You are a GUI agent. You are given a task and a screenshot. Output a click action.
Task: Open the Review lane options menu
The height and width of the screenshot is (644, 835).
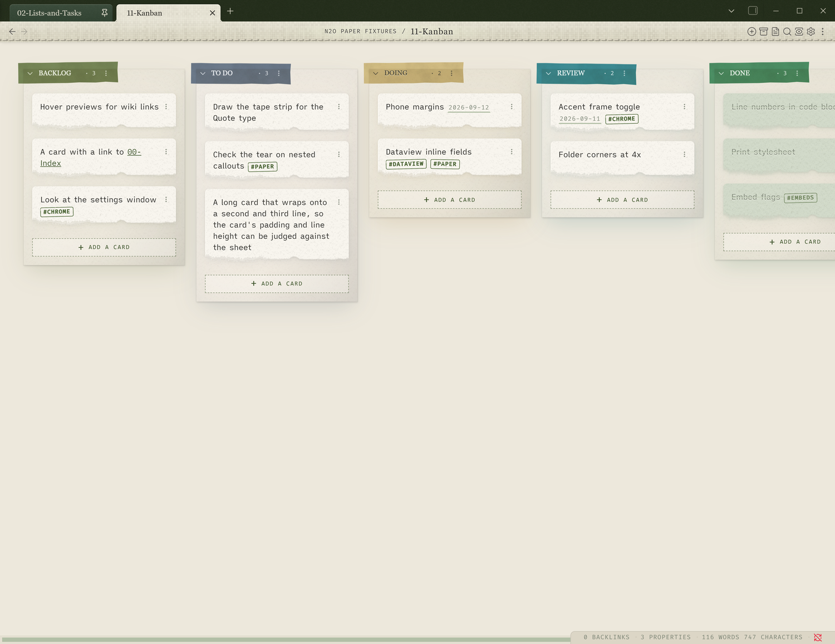tap(625, 73)
